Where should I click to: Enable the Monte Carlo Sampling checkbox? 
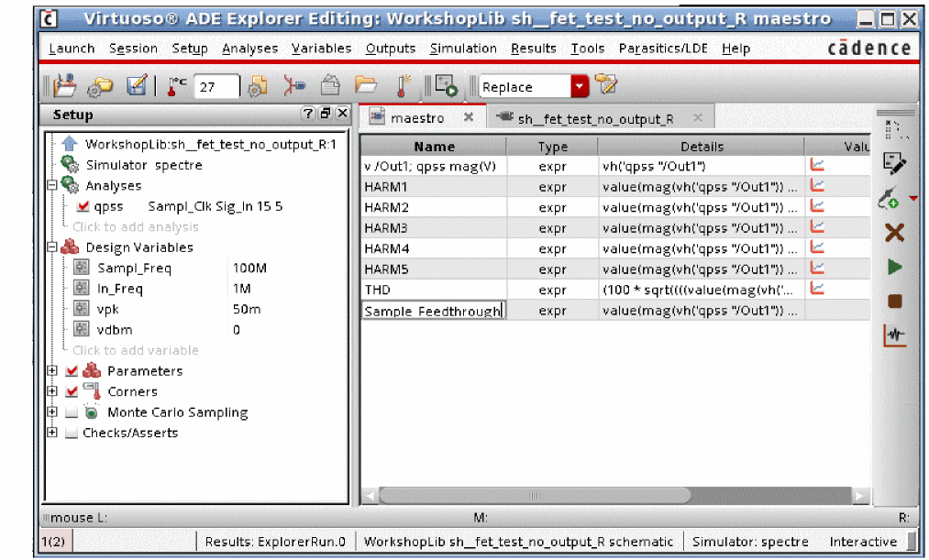tap(72, 412)
